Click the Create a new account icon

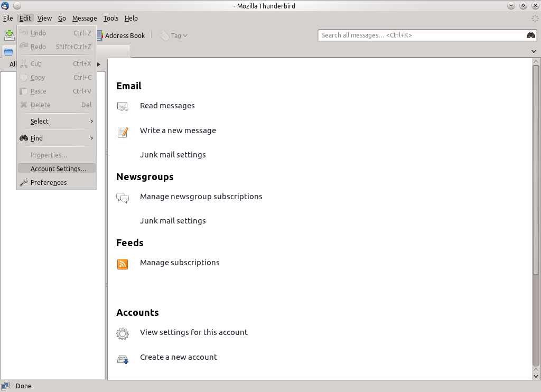(123, 359)
